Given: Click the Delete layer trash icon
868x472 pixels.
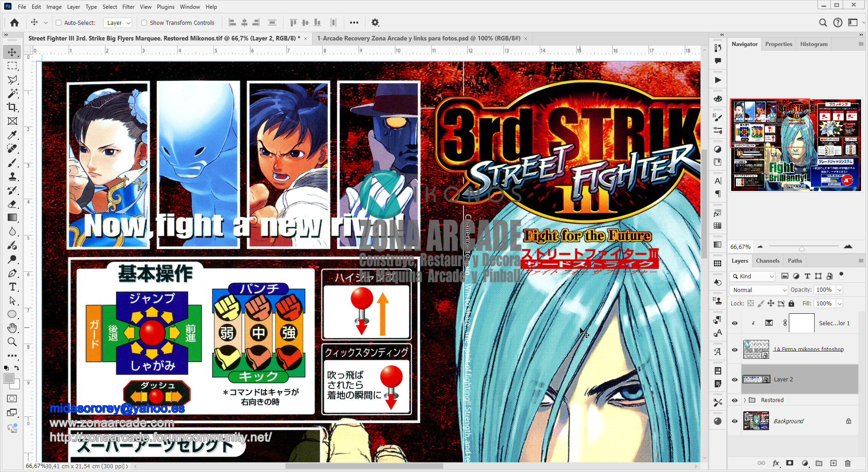Looking at the screenshot, I should click(848, 463).
